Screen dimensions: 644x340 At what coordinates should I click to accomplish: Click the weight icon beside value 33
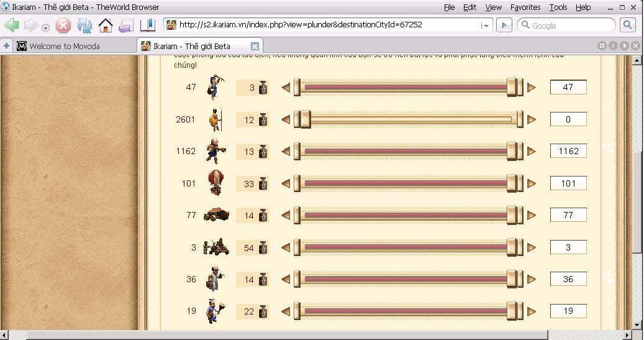pyautogui.click(x=263, y=184)
